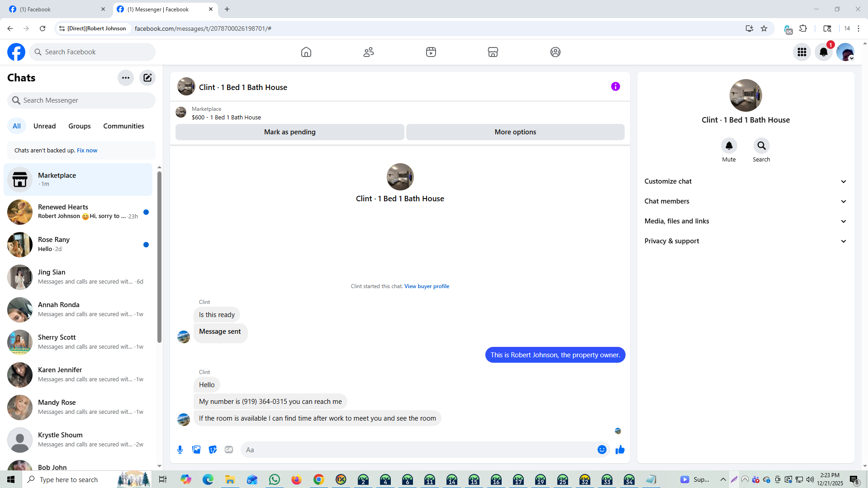Open the Groups icon in top navigation

pyautogui.click(x=555, y=52)
